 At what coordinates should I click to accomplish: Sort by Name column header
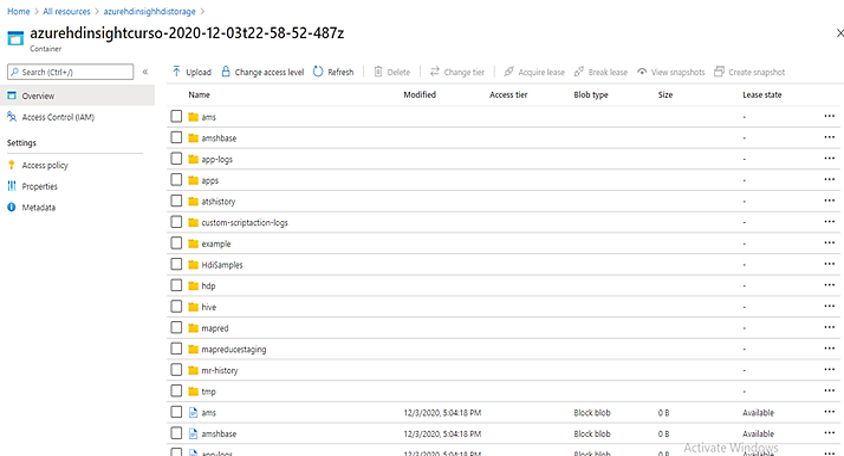tap(199, 95)
